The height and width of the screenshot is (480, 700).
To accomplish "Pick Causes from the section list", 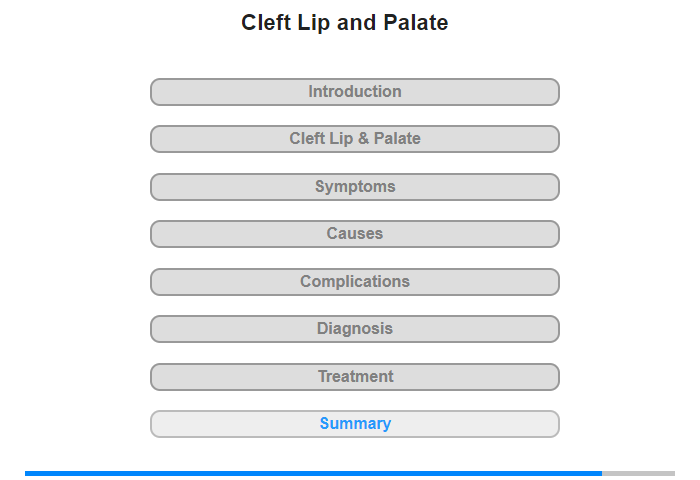I will pyautogui.click(x=355, y=234).
